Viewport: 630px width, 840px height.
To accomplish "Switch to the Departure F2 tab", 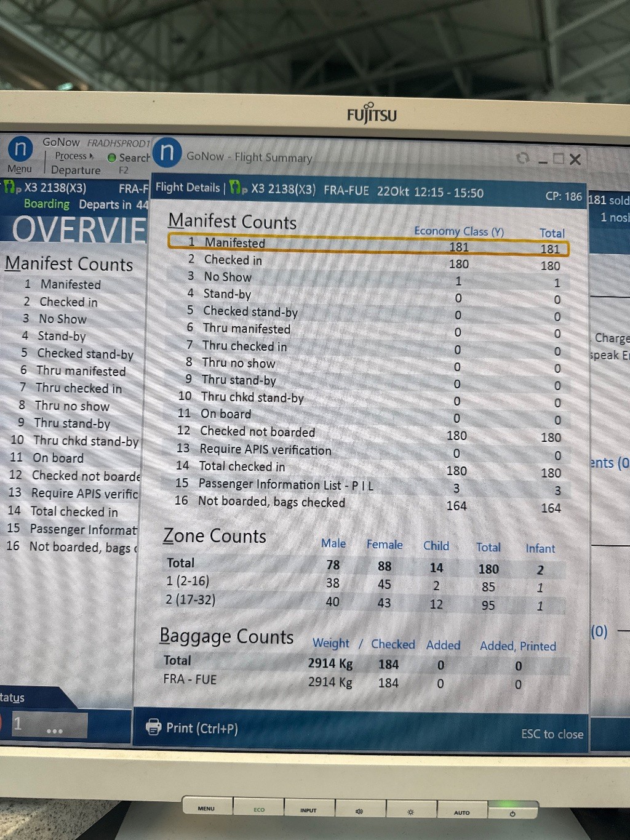I will pos(76,170).
